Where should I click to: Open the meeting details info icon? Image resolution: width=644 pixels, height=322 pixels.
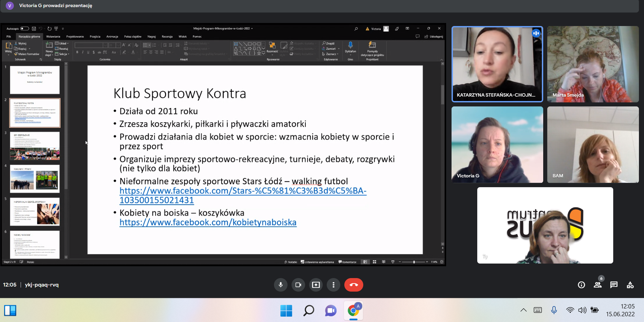[x=581, y=285]
